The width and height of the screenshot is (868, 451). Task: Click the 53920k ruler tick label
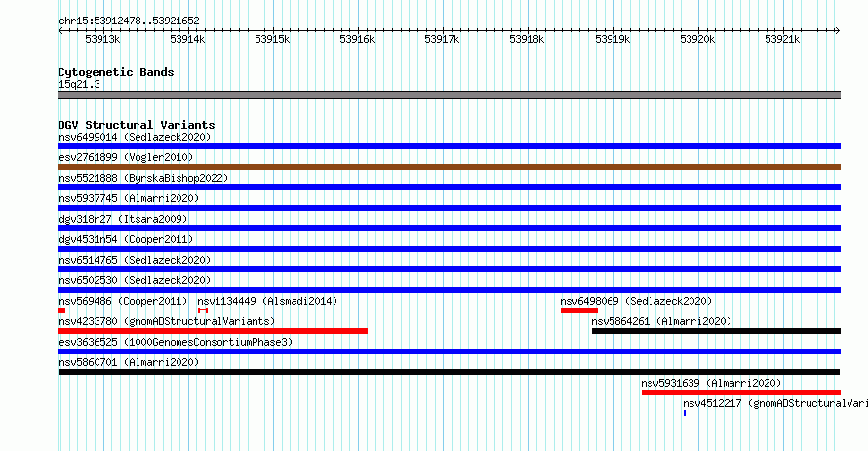697,39
